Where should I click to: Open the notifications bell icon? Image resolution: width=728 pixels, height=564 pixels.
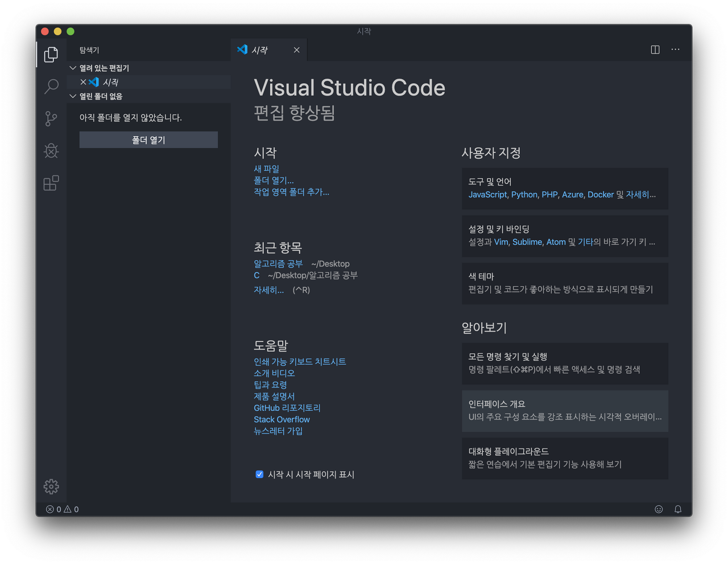[x=678, y=509]
